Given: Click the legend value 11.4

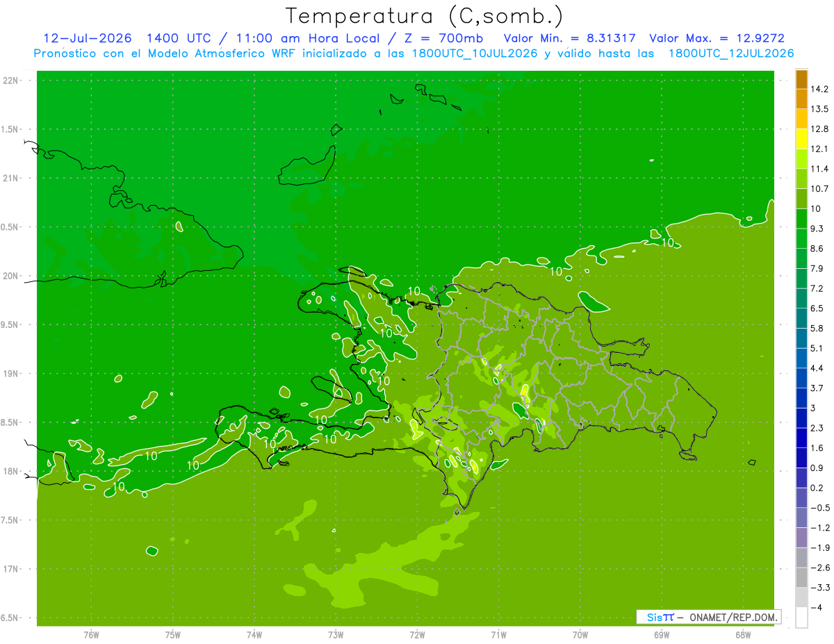Looking at the screenshot, I should pos(819,169).
